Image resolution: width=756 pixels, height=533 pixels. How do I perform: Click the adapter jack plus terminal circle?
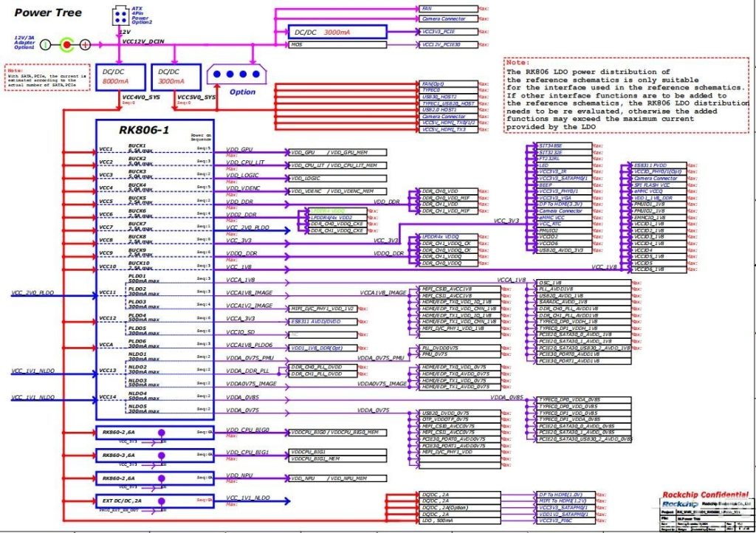[x=85, y=45]
